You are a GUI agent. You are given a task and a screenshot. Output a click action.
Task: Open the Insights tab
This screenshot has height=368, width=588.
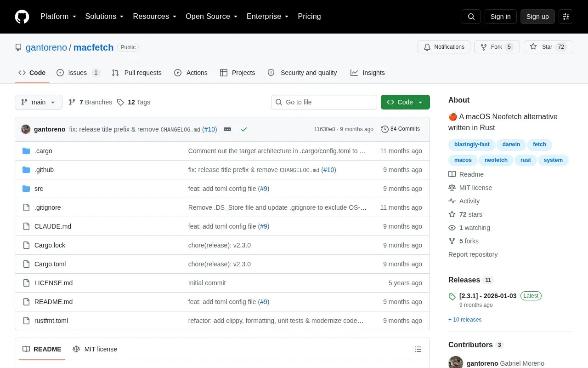point(367,73)
